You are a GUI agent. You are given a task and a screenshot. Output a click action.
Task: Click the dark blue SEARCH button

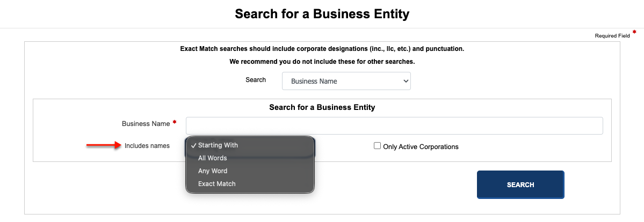520,184
